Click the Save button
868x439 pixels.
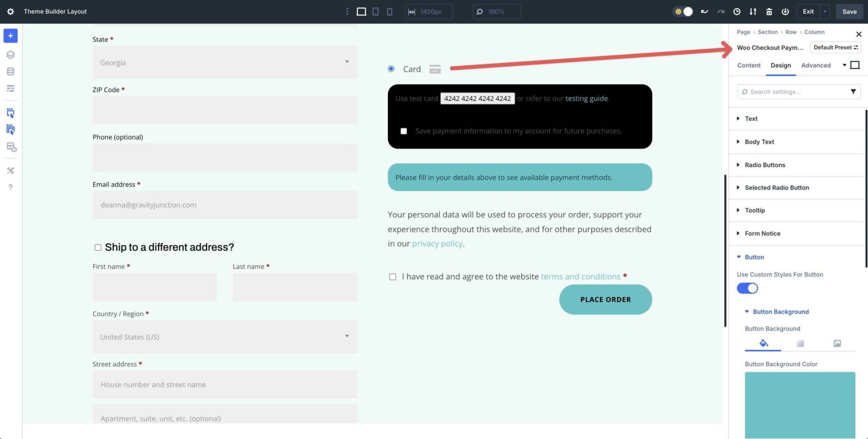[x=849, y=11]
